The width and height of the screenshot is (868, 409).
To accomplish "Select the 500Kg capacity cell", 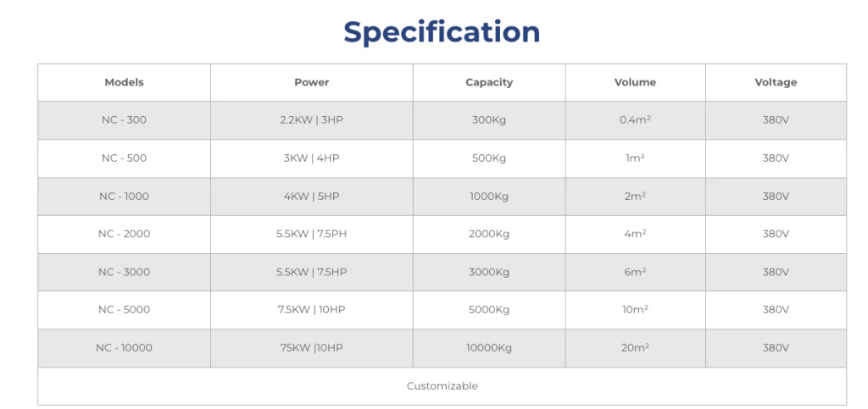I will [489, 158].
